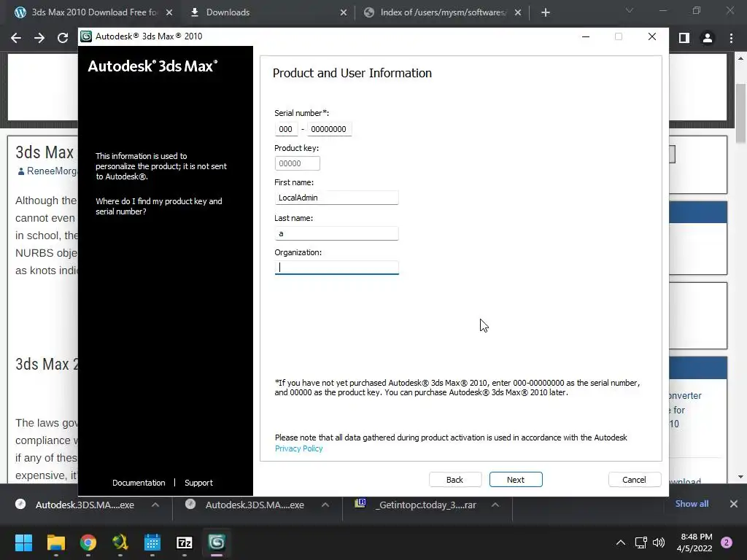Screen dimensions: 747x560
Task: Click the 3ds Max installer taskbar icon
Action: click(217, 542)
